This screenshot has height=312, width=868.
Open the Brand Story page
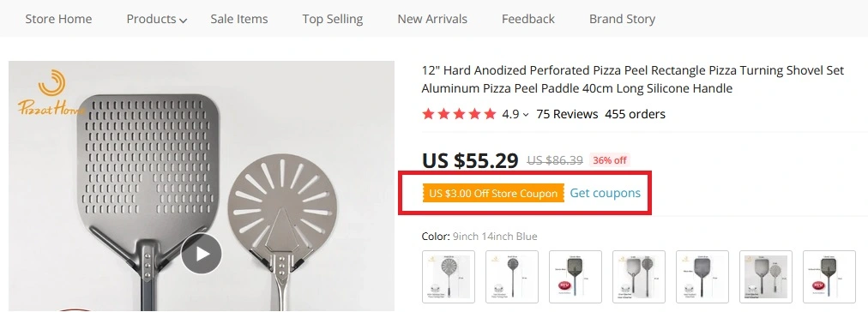tap(622, 19)
